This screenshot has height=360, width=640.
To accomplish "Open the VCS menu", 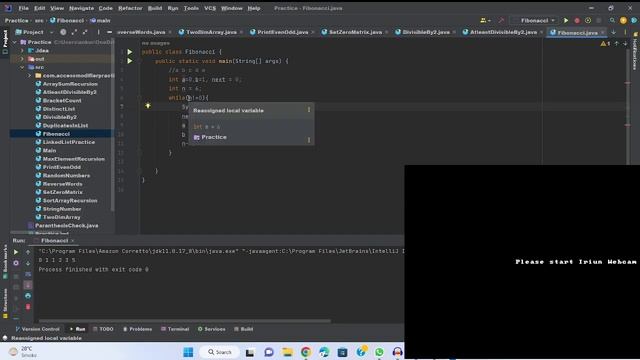I will pyautogui.click(x=210, y=8).
